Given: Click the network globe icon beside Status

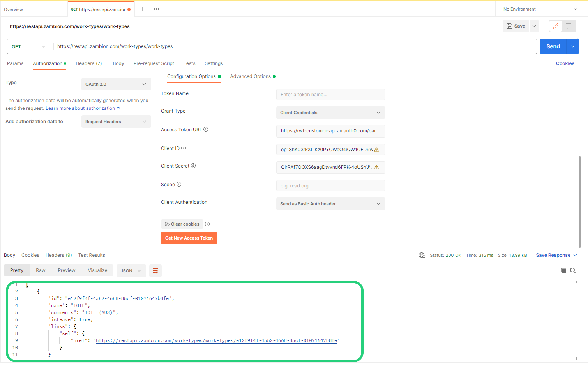Looking at the screenshot, I should click(x=422, y=255).
